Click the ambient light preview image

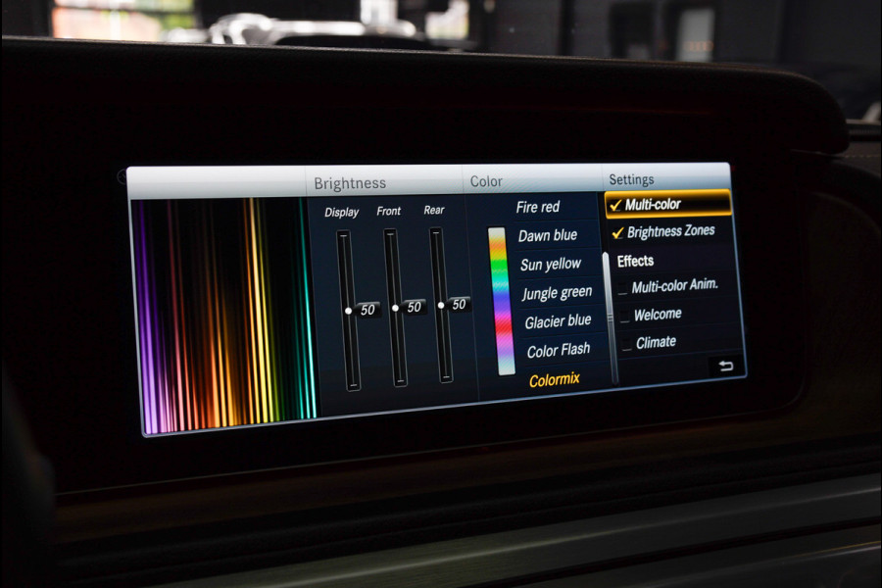tap(224, 312)
